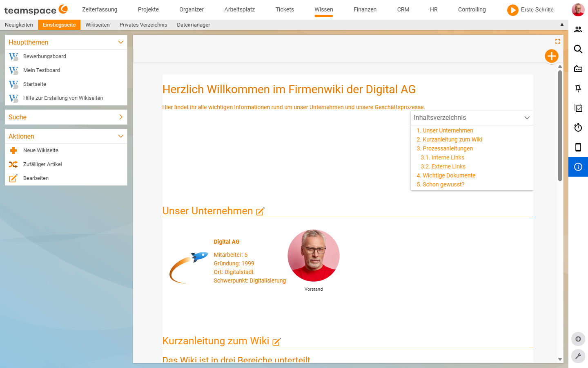This screenshot has width=588, height=368.
Task: Click the wiki icon beside Hilfe zur Erstellung
Action: point(13,98)
